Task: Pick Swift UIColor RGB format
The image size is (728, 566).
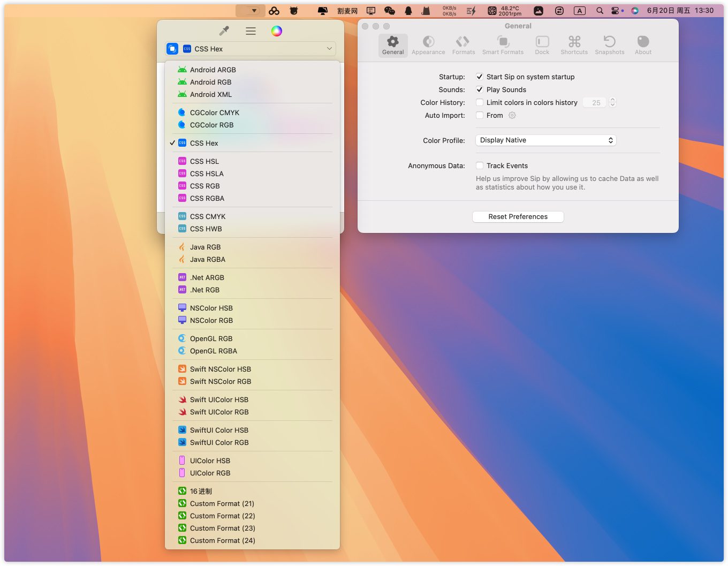Action: coord(253,412)
